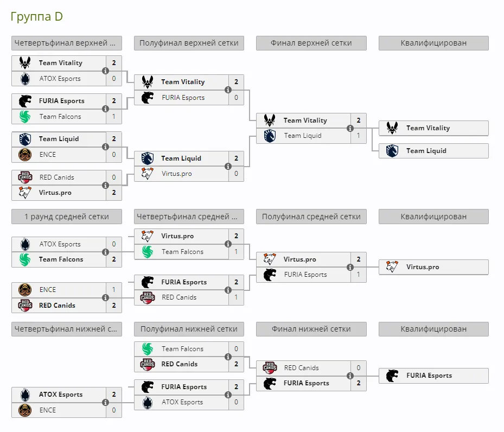The height and width of the screenshot is (432, 504).
Task: Click 'Квалифицирован' header beside upper final
Action: 433,43
